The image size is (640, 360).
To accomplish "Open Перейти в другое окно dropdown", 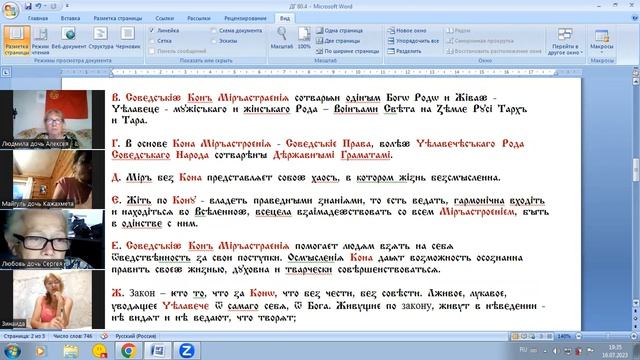I will (565, 41).
